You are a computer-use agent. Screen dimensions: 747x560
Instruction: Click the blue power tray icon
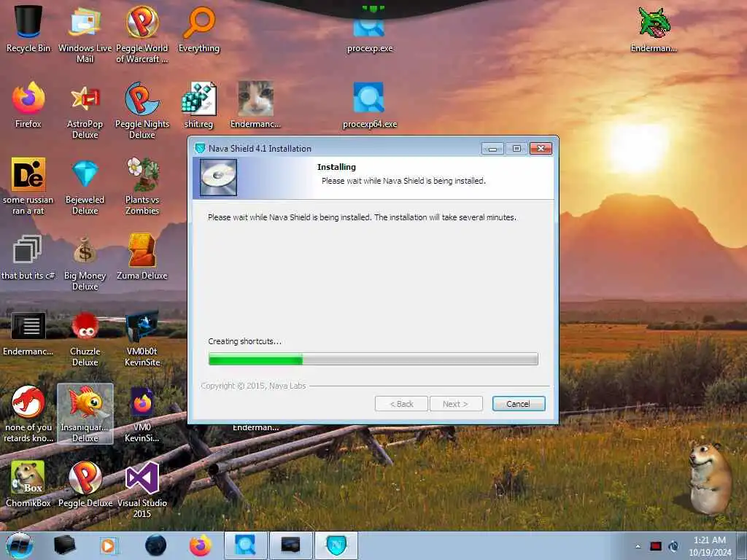click(673, 546)
